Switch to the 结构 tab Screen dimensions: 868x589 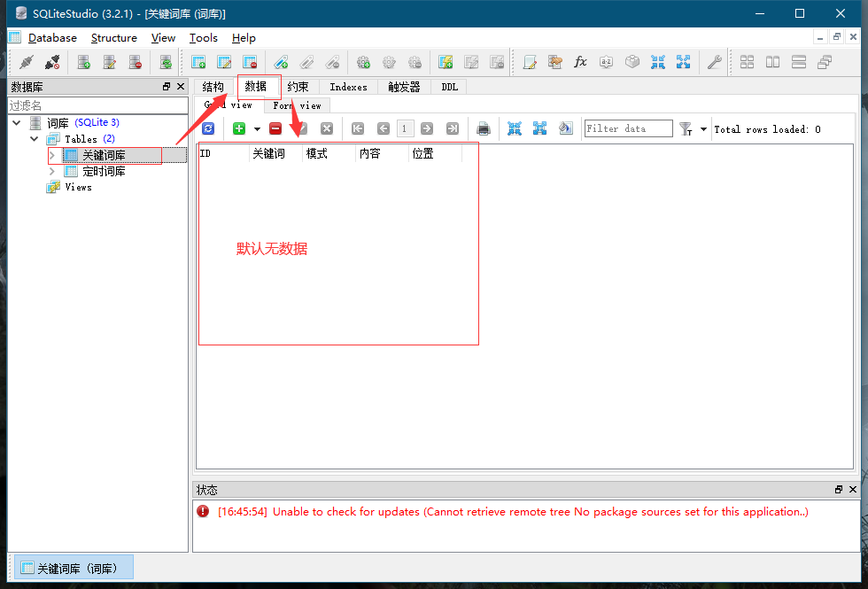coord(213,87)
